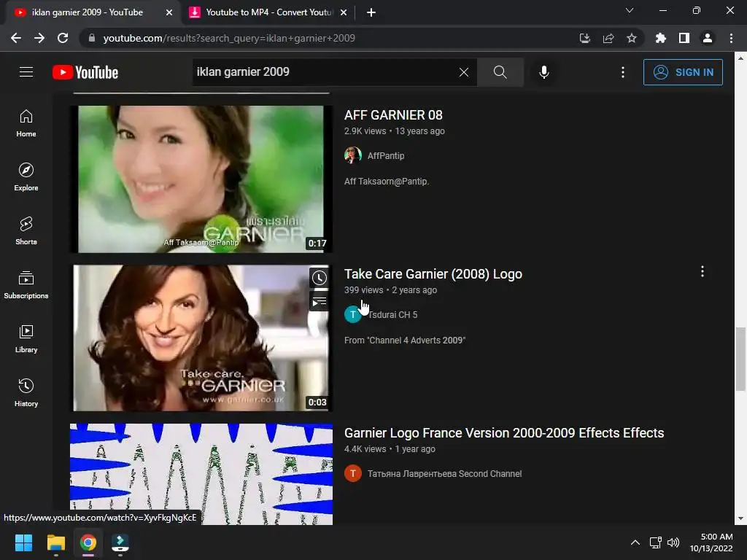Image resolution: width=747 pixels, height=560 pixels.
Task: Click Tsdurai CH 5 teal avatar
Action: tap(352, 315)
